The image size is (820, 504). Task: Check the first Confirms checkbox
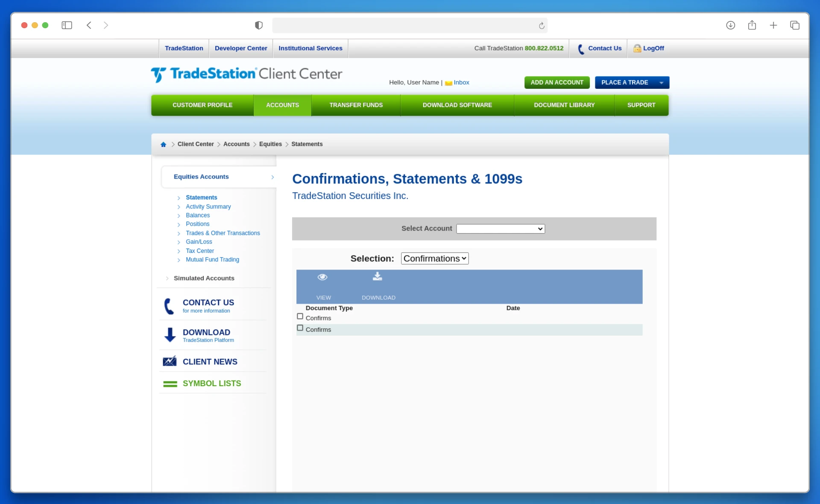coord(300,316)
